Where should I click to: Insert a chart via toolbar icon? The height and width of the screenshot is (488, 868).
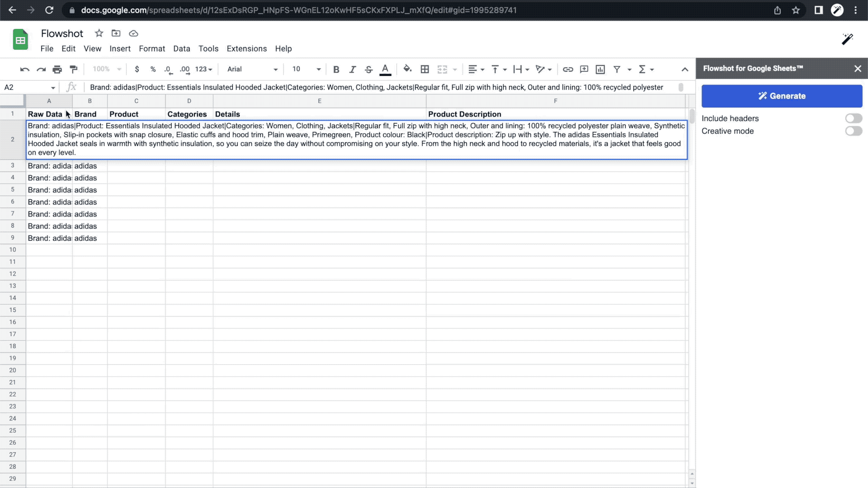click(x=600, y=69)
